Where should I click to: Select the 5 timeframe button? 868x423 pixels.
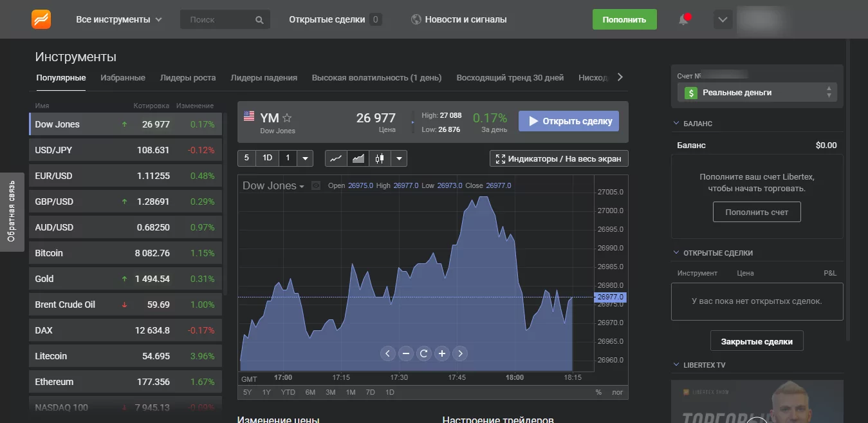click(x=246, y=158)
